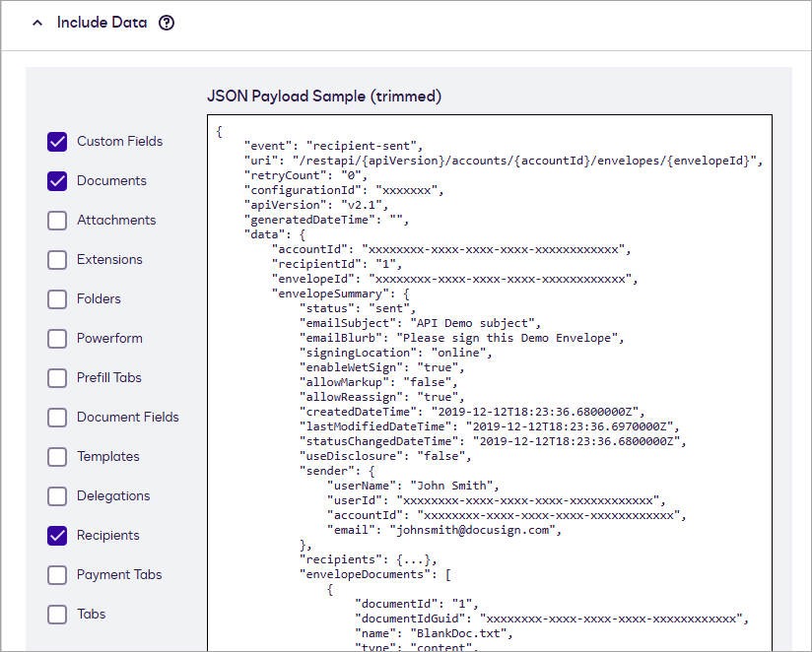Click the "documentId": "1" line
Viewport: 812px width, 652px height.
417,604
